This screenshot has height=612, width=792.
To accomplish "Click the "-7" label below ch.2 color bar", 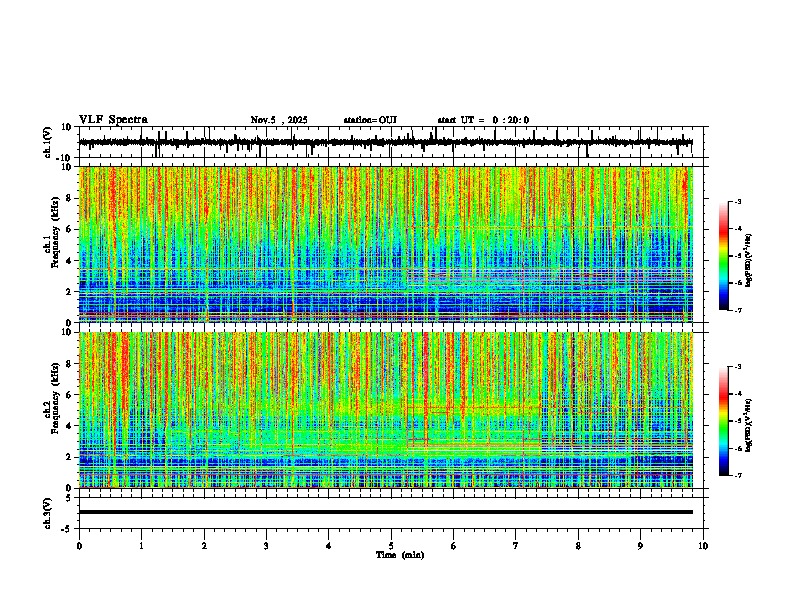I will click(738, 475).
